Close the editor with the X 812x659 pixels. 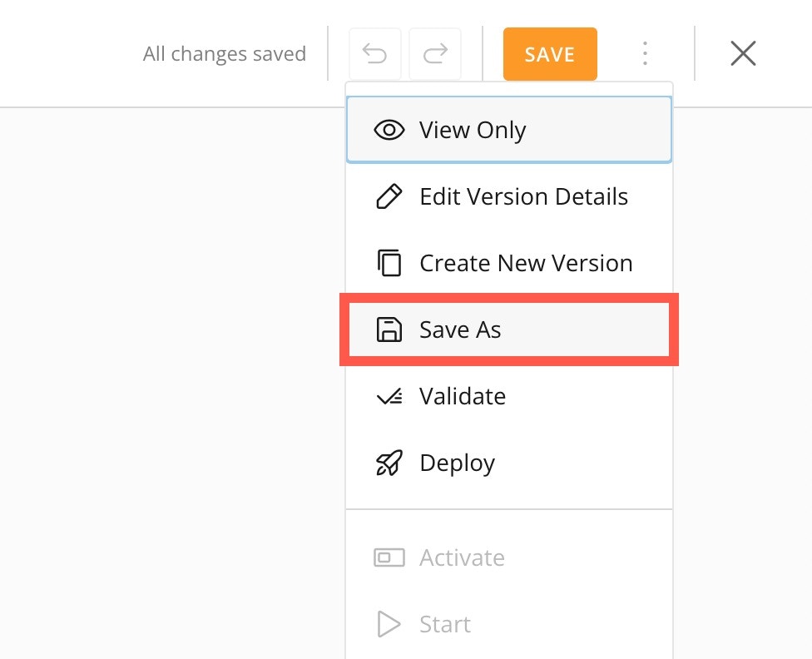743,53
